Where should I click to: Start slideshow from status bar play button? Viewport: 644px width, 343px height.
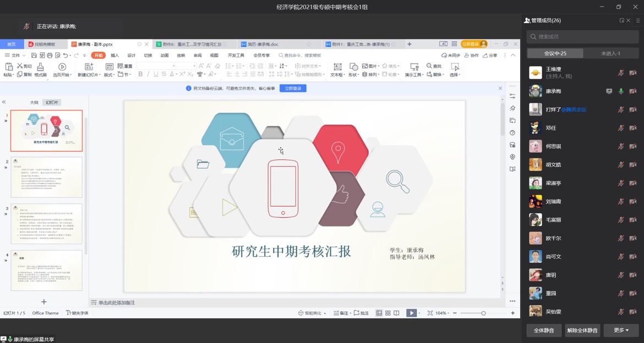[411, 313]
